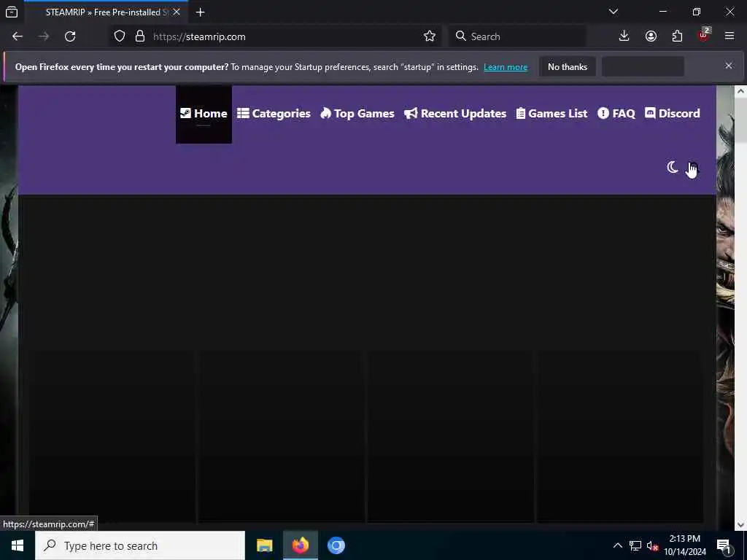The image size is (747, 560).
Task: Open the Chromium browser taskbar icon
Action: 336,545
